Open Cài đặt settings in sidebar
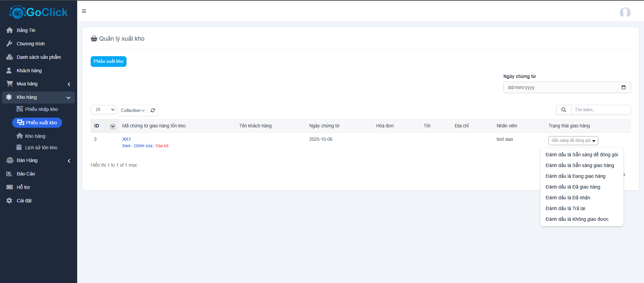This screenshot has height=283, width=644. click(24, 201)
